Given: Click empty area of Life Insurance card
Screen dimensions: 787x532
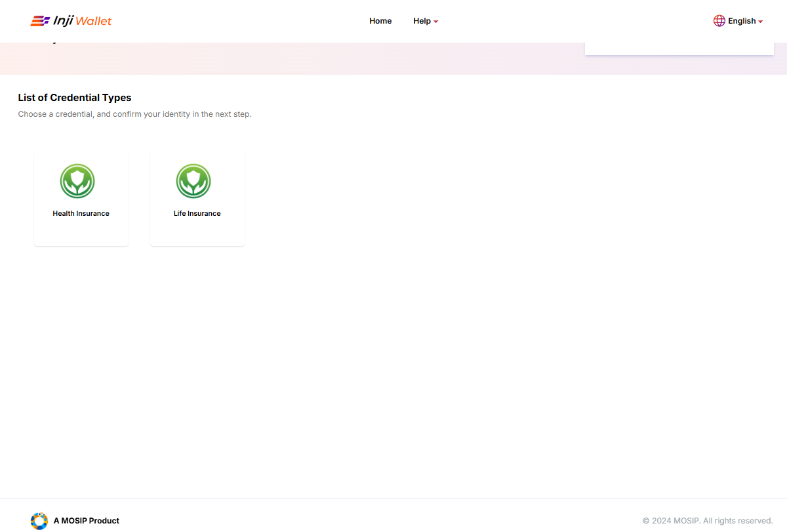Looking at the screenshot, I should coord(197,233).
